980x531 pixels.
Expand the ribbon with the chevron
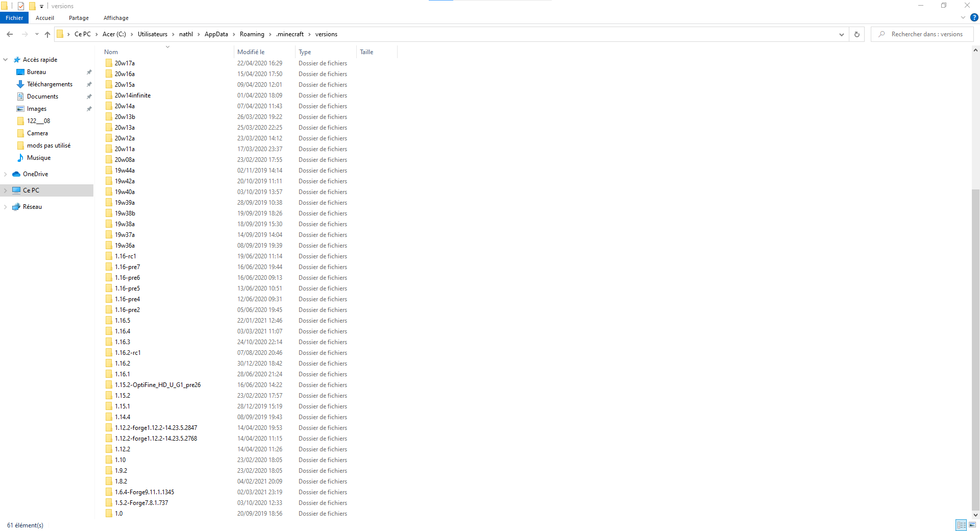point(963,17)
